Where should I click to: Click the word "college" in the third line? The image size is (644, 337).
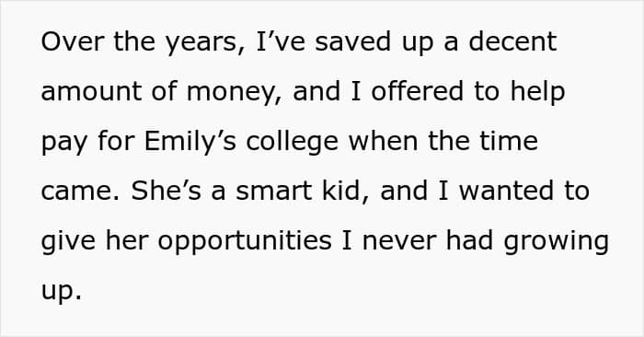[292, 142]
